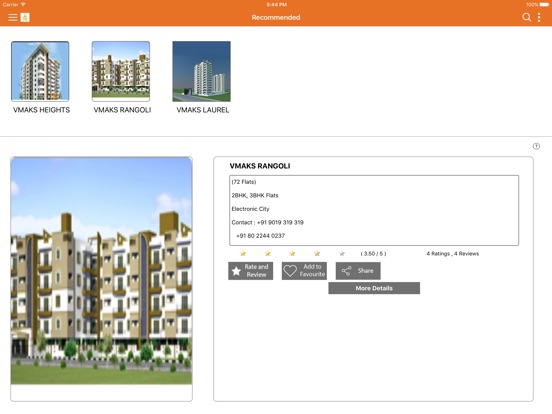
Task: Select the fifth gray rating star
Action: (x=341, y=253)
